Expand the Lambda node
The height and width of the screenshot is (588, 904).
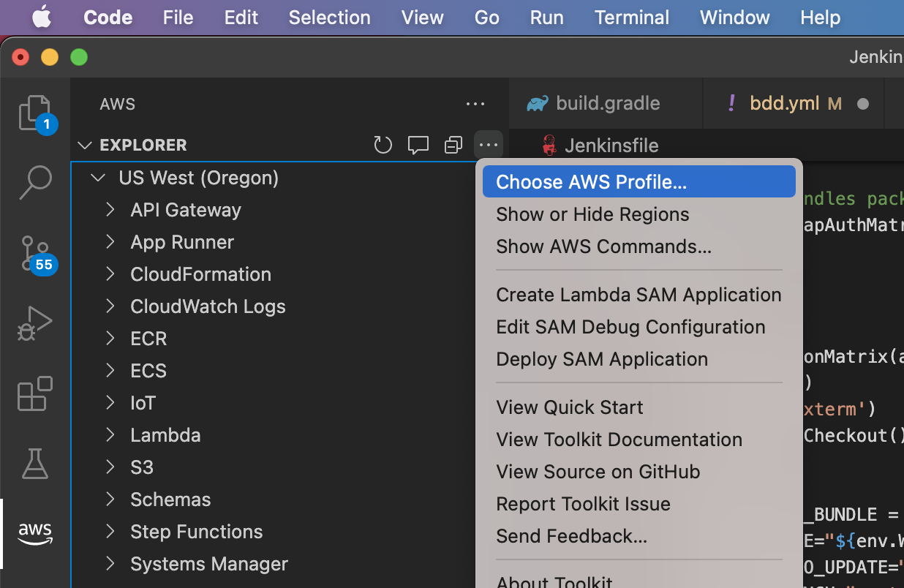click(110, 435)
